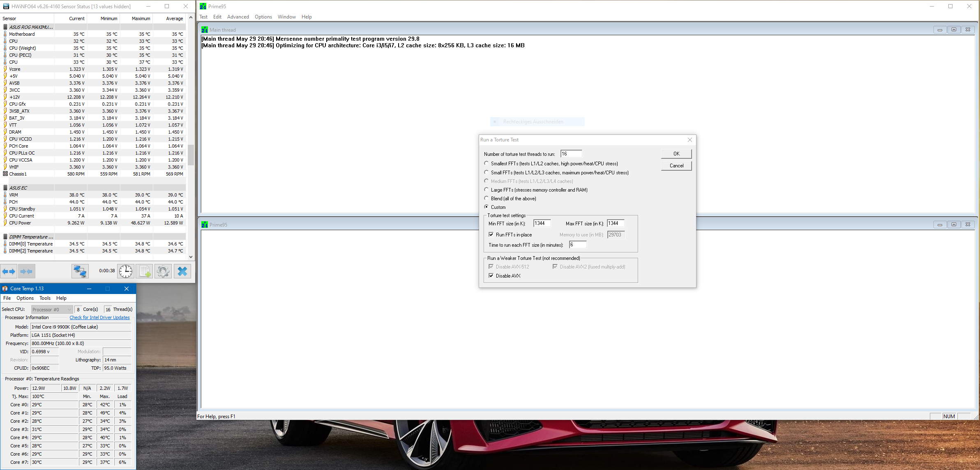Click the Maximum column header in HWiNFO
The image size is (980, 470).
coord(141,19)
